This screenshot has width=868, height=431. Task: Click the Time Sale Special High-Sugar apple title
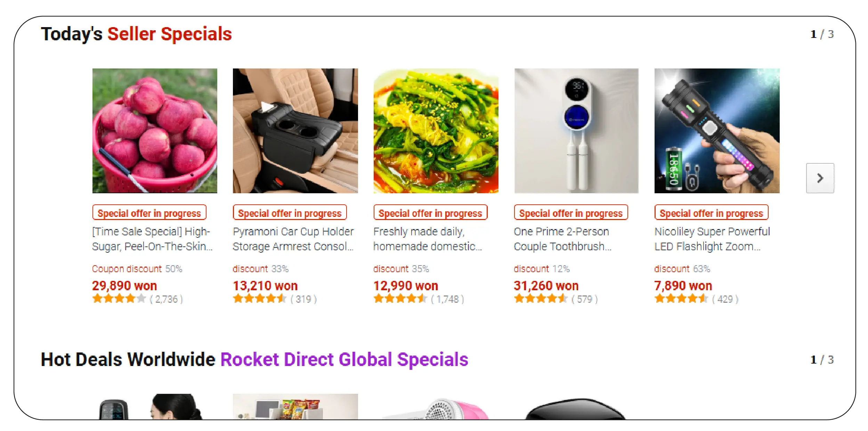click(152, 239)
